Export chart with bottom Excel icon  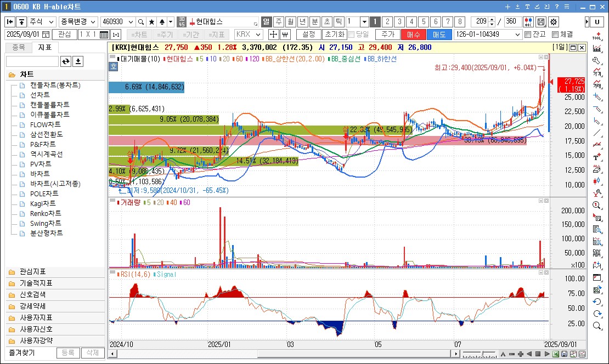(x=556, y=354)
